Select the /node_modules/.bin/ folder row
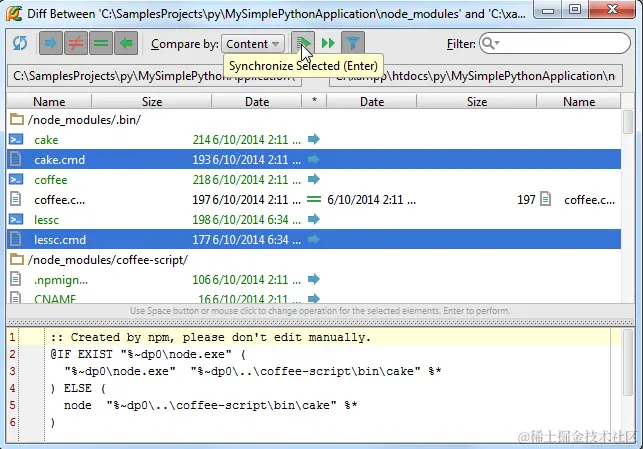This screenshot has width=643, height=449. [314, 120]
